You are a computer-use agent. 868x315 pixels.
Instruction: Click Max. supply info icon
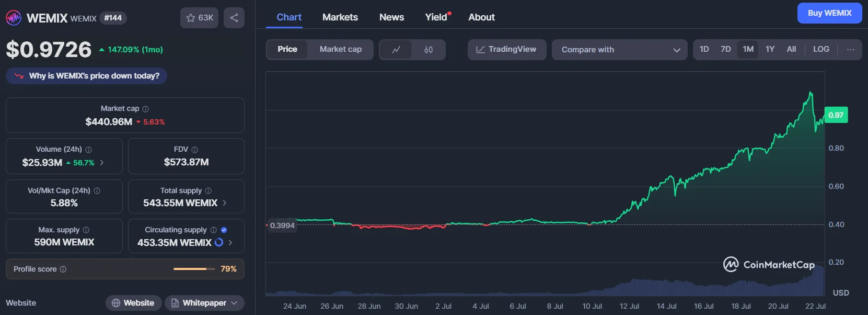coord(86,230)
